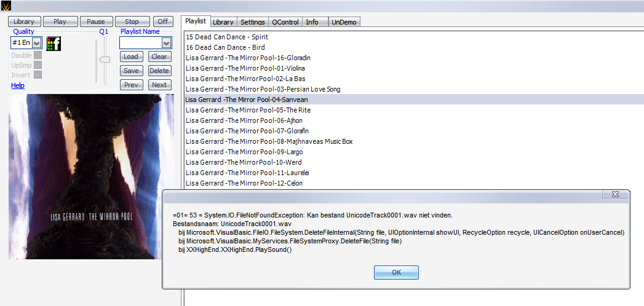Click the Play button
The width and height of the screenshot is (644, 306).
(x=60, y=22)
